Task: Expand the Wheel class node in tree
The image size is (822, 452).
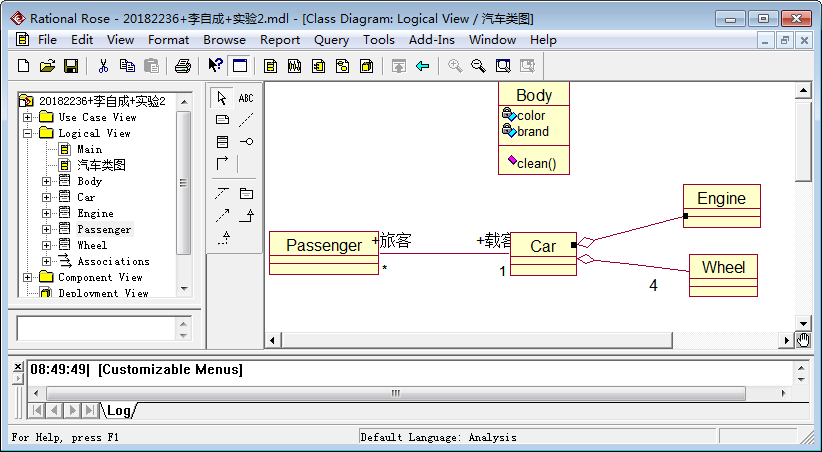Action: click(47, 245)
